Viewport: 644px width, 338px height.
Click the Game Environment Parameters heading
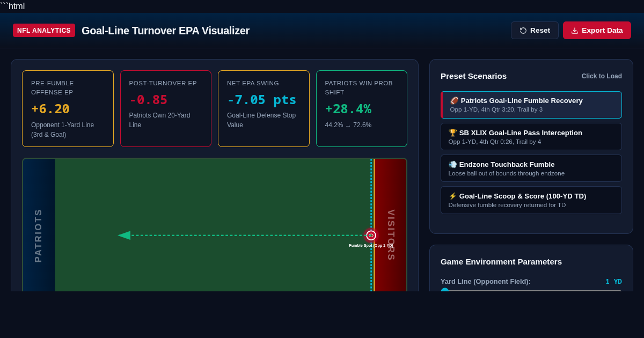[501, 262]
